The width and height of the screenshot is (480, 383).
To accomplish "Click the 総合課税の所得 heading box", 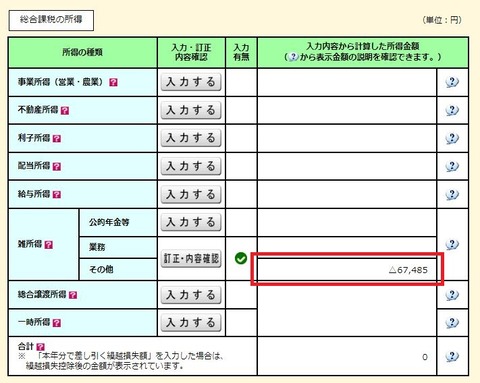I will [51, 20].
